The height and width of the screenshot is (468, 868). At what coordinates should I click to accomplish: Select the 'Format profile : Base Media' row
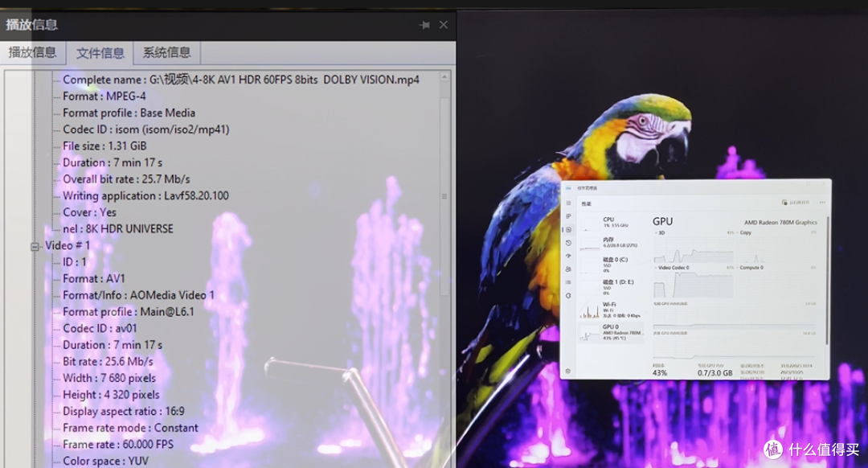[x=129, y=113]
